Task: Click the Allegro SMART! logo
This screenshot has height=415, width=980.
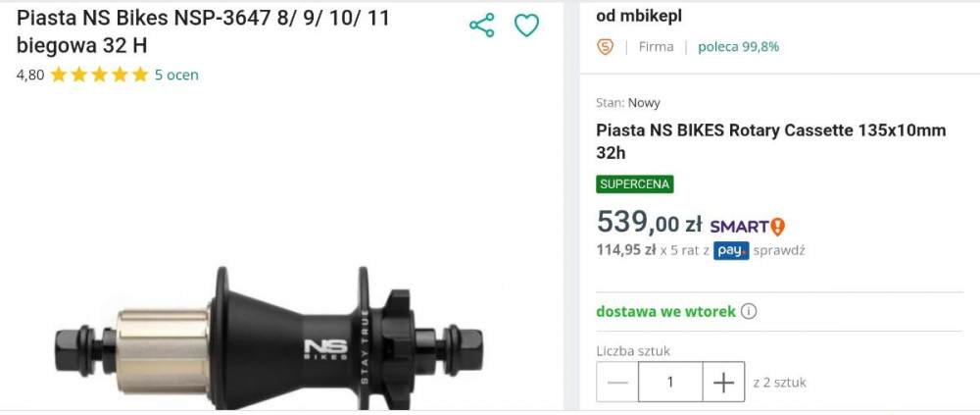Action: (747, 226)
